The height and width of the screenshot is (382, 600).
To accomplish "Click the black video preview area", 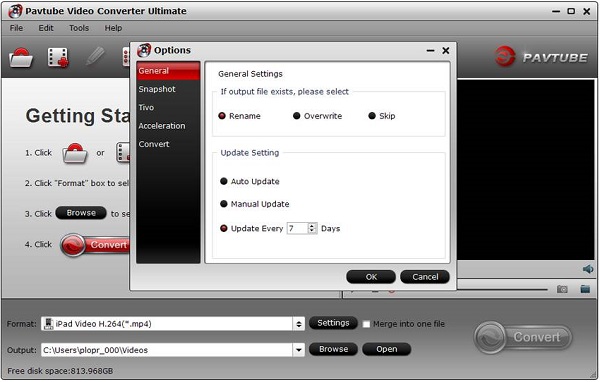I will [x=525, y=170].
